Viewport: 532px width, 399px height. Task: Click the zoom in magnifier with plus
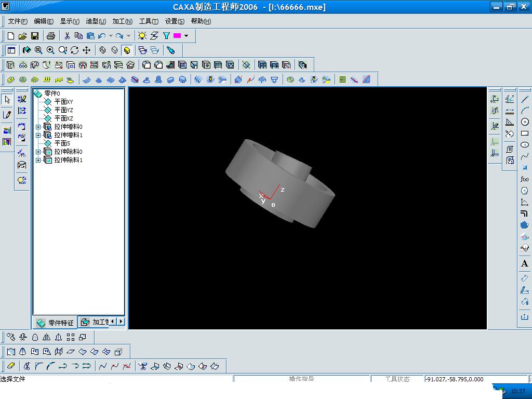pyautogui.click(x=50, y=50)
